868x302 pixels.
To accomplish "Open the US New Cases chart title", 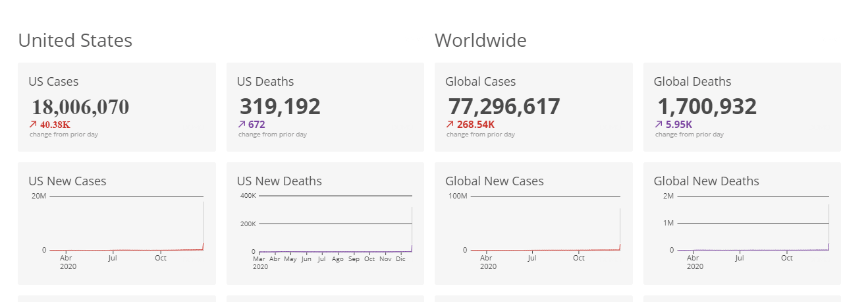I will tap(67, 181).
